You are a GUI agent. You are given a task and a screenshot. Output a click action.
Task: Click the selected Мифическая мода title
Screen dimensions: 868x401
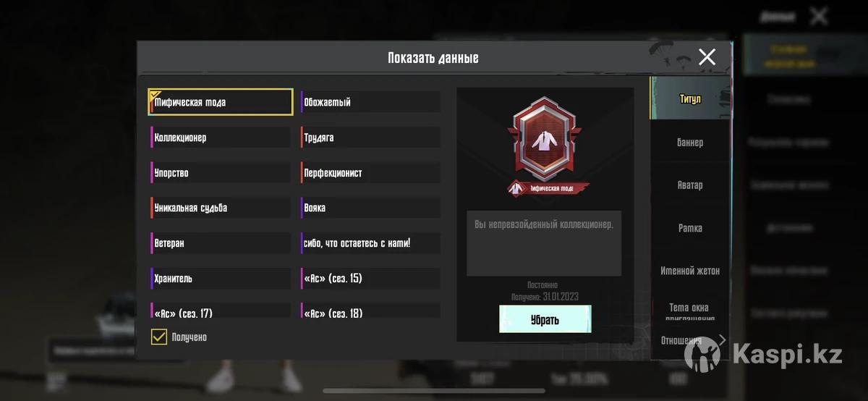(221, 102)
